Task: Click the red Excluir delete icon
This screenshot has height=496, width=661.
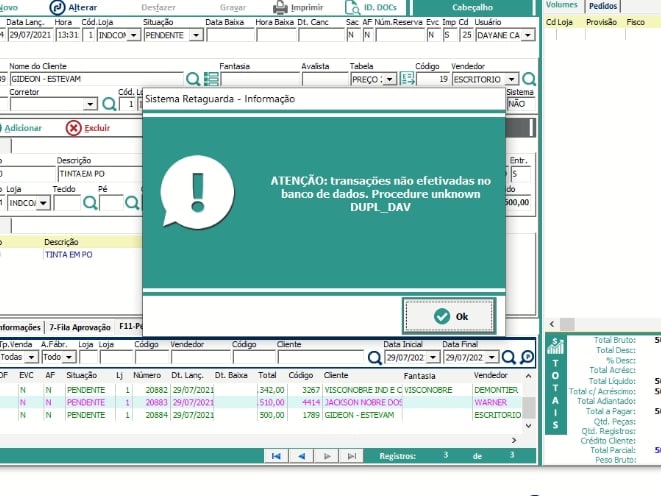Action: [73, 128]
